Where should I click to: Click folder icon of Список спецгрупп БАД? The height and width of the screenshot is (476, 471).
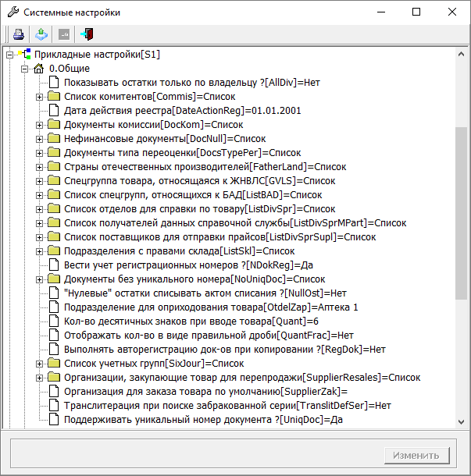pos(54,194)
